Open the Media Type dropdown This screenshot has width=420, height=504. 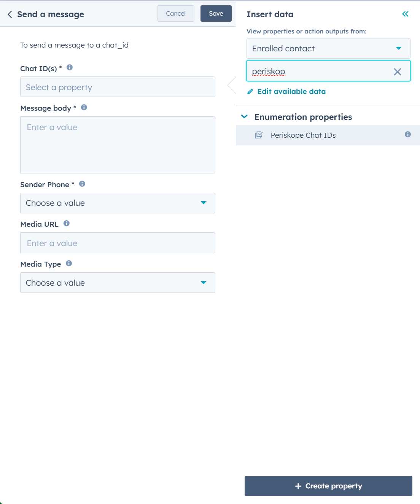point(118,283)
